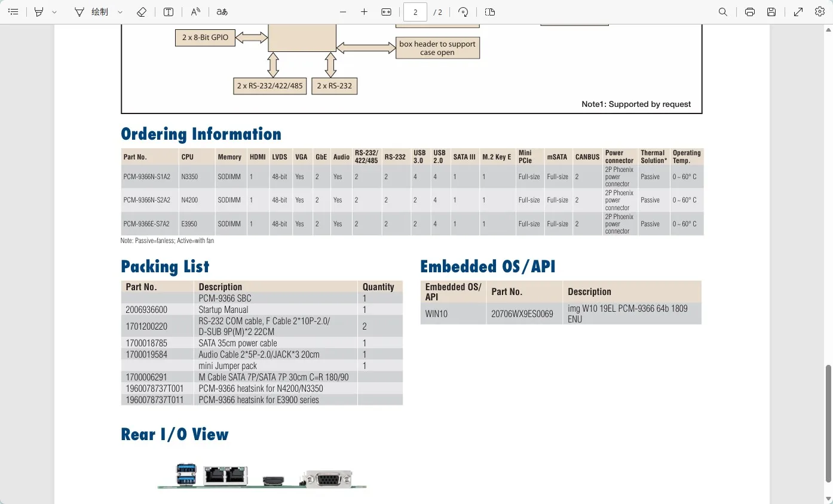Select the eraser tool
Screen dimensions: 833x504
(x=142, y=12)
